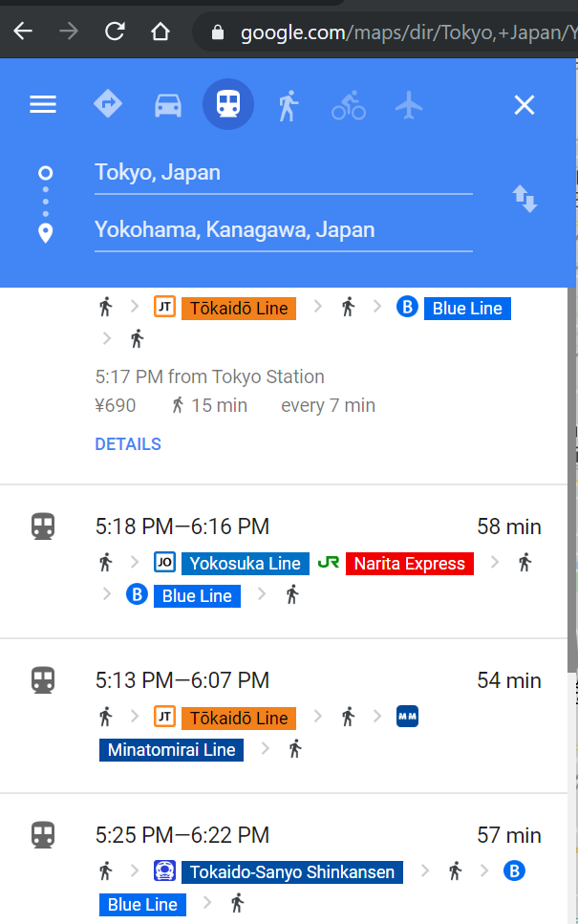Swap starting point and destination

(x=524, y=199)
